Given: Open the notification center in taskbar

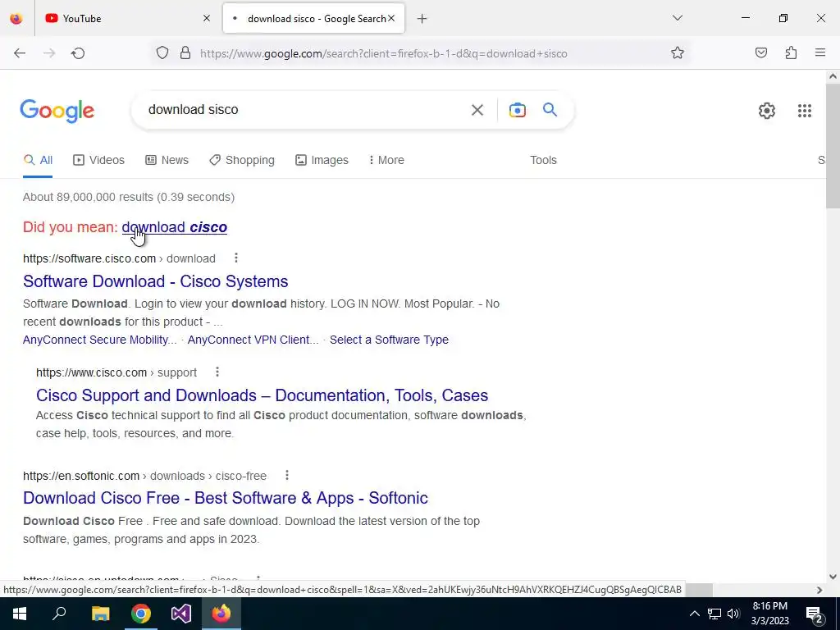Looking at the screenshot, I should (814, 614).
